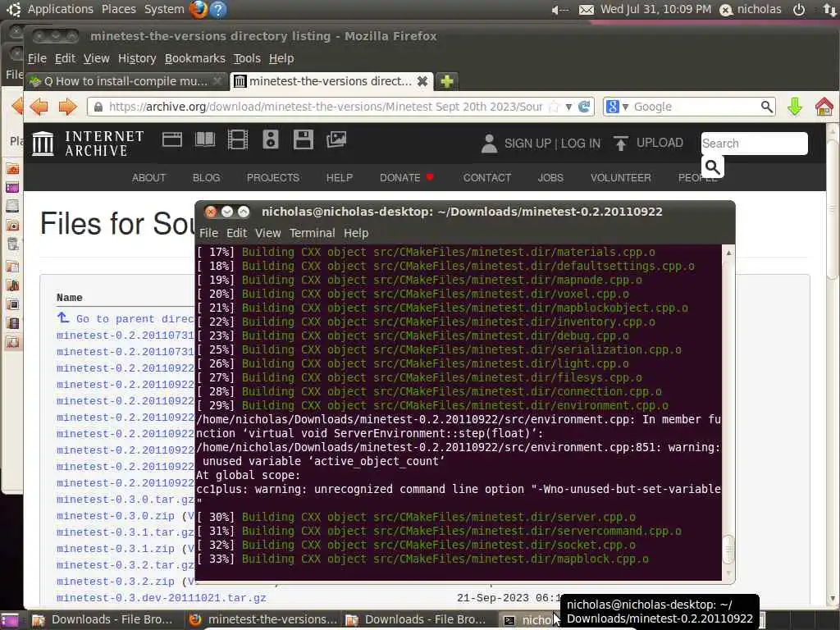The image size is (840, 630).
Task: Click the nicholas user menu in panel
Action: (751, 10)
